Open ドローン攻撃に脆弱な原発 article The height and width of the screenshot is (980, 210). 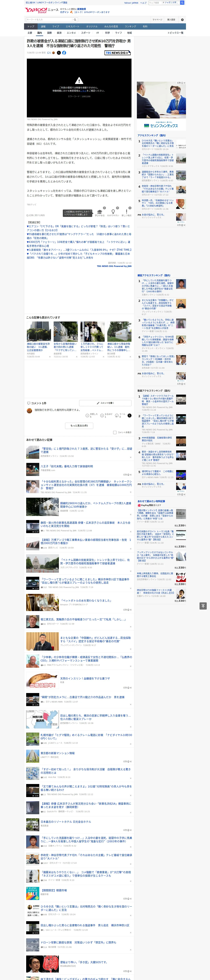[79, 942]
